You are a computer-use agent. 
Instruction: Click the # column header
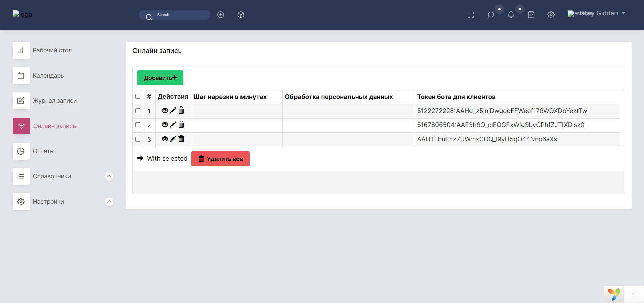click(149, 97)
